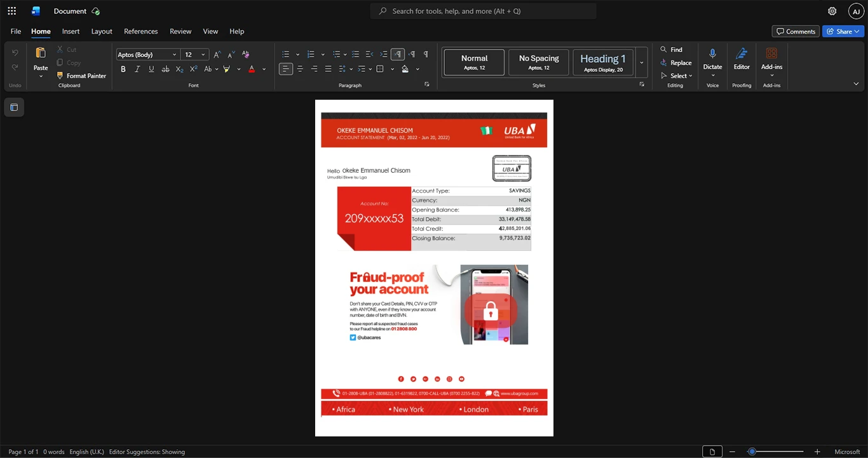The height and width of the screenshot is (458, 868).
Task: Toggle Italic formatting
Action: [137, 69]
